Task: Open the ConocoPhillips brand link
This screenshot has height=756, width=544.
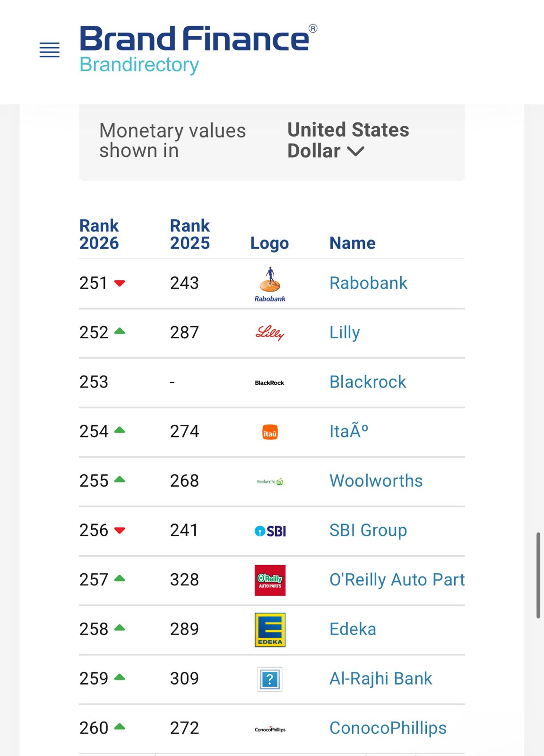Action: tap(388, 728)
